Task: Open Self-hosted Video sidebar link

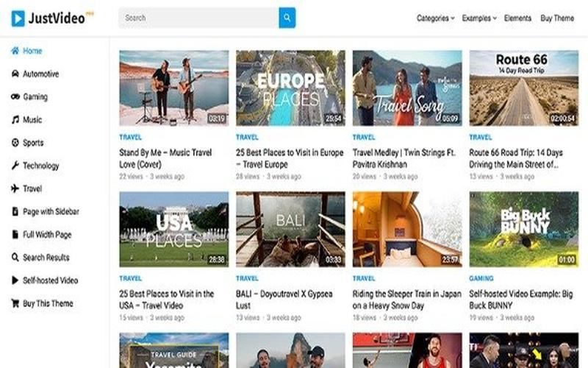Action: (x=51, y=280)
